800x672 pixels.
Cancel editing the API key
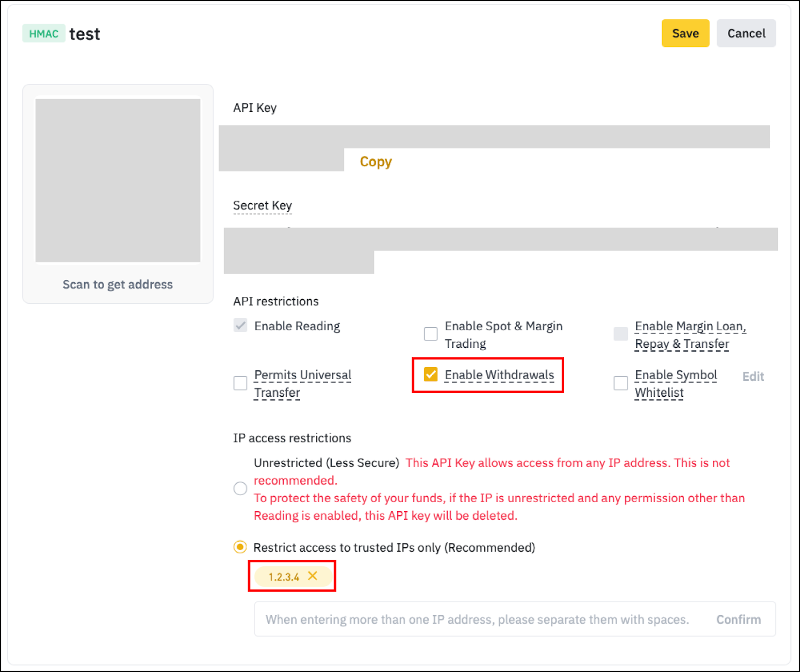pyautogui.click(x=746, y=33)
